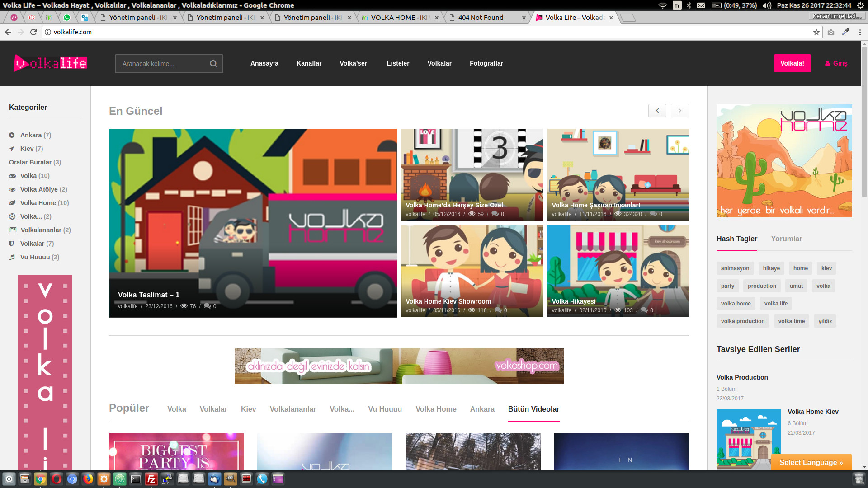The image size is (868, 488).
Task: Select the Bütün Videolar filter tab
Action: click(x=534, y=409)
